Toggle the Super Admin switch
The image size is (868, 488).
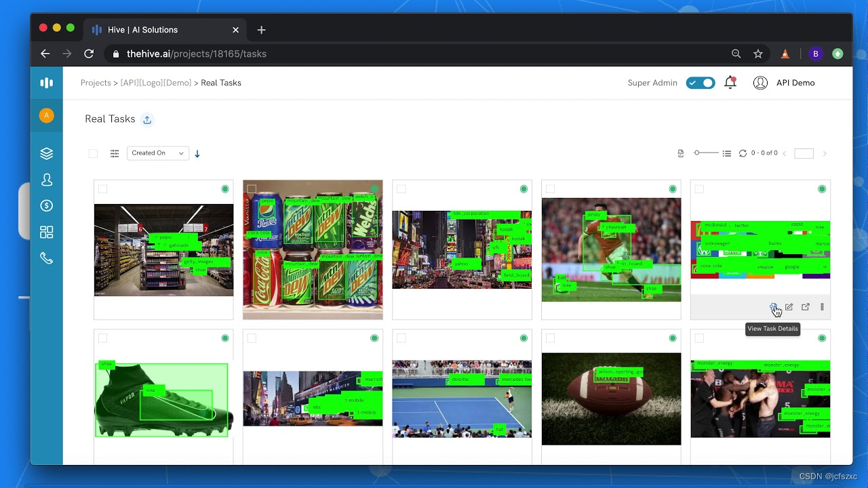tap(701, 83)
